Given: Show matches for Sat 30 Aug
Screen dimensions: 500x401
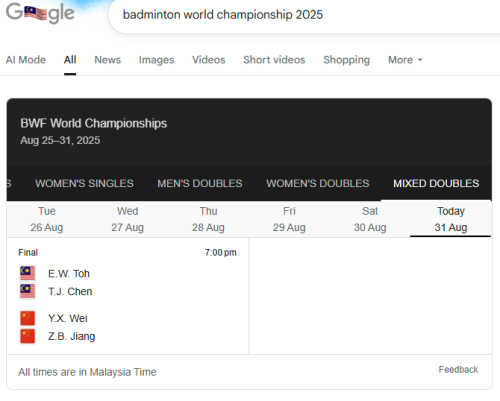Looking at the screenshot, I should pos(370,219).
